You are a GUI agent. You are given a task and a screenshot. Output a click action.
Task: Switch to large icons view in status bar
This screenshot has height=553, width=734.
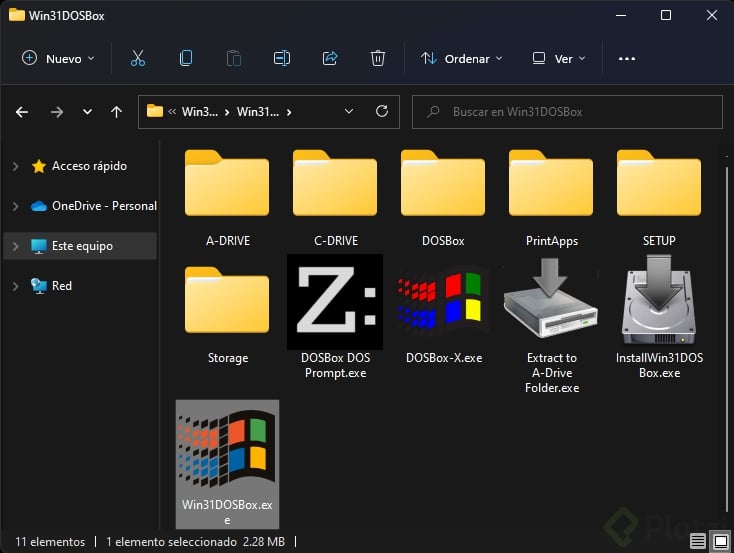tap(721, 542)
